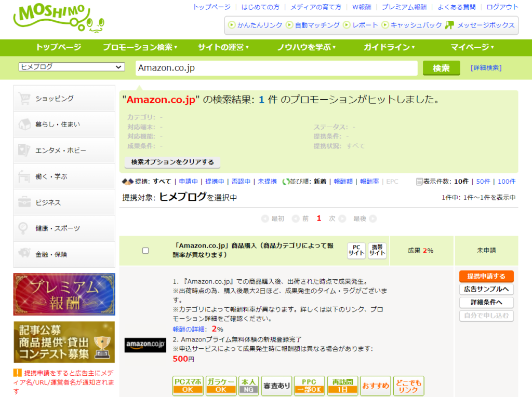The image size is (532, 397).
Task: Open the ショッピング category
Action: point(64,98)
